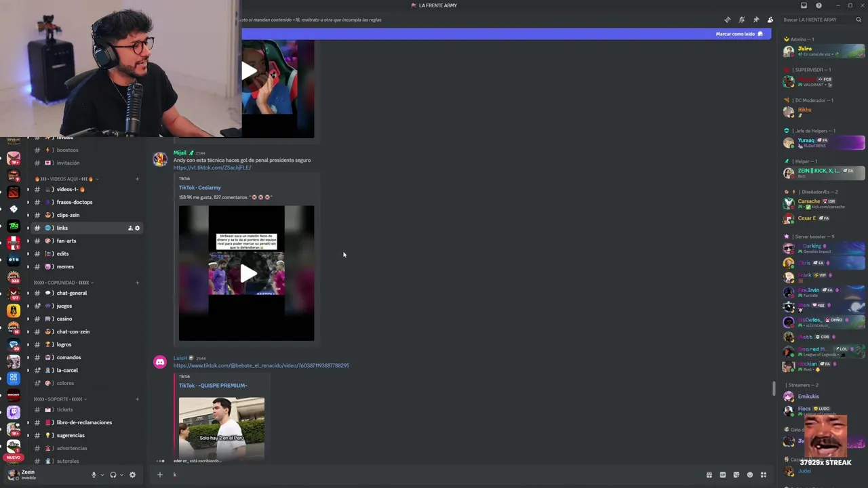868x488 pixels.
Task: Collapse the VIDEOS AQUI category
Action: pos(66,179)
